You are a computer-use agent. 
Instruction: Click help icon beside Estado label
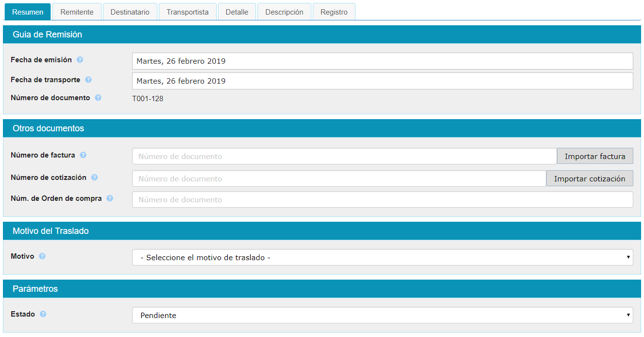click(43, 314)
